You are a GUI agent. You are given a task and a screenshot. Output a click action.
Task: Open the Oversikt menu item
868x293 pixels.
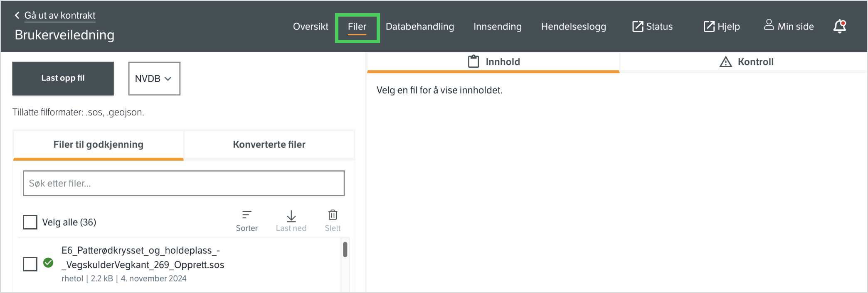tap(311, 27)
